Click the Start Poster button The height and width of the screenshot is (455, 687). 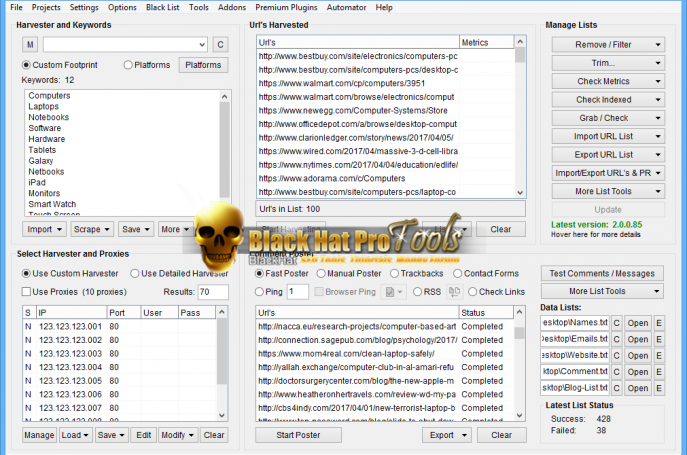(298, 435)
